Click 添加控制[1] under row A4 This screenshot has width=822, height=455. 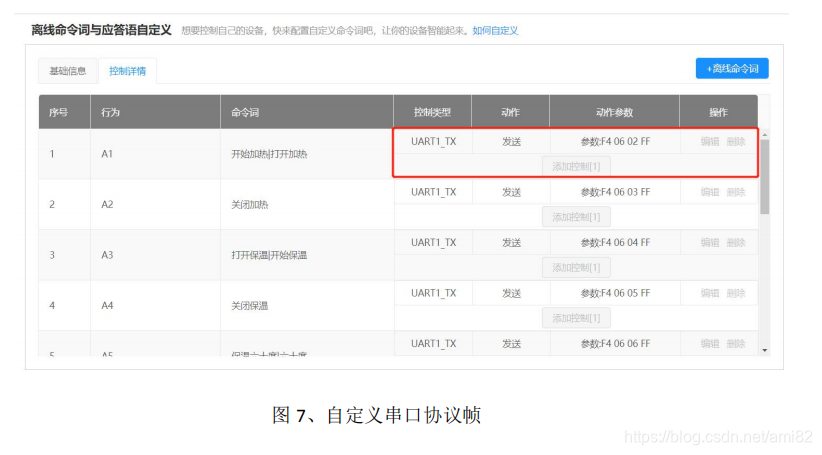coord(576,318)
